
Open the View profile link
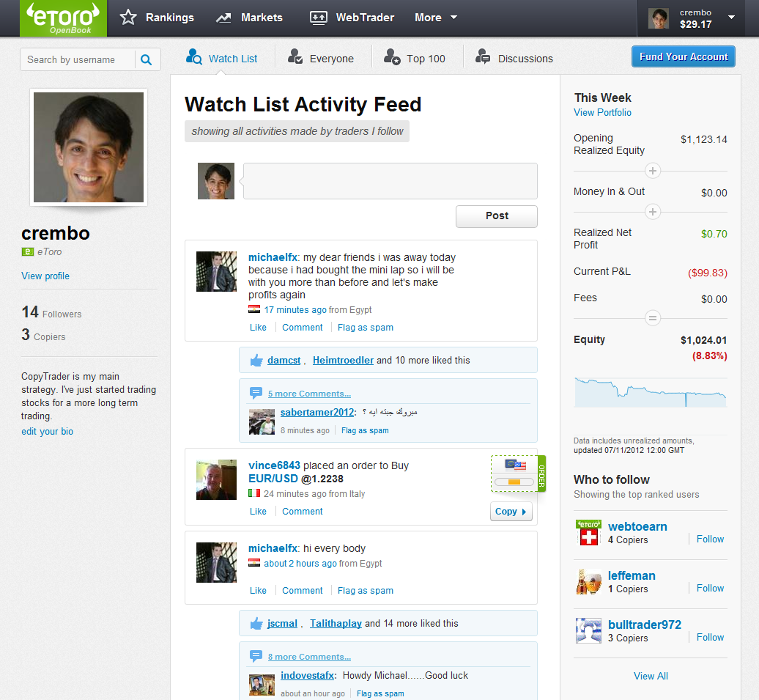pyautogui.click(x=45, y=276)
